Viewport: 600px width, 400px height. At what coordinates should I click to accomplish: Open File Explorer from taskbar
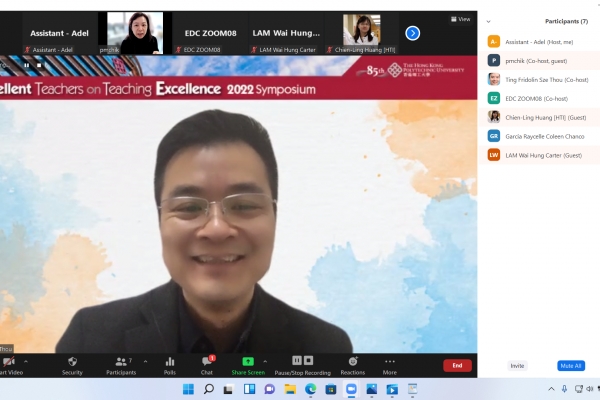point(290,389)
